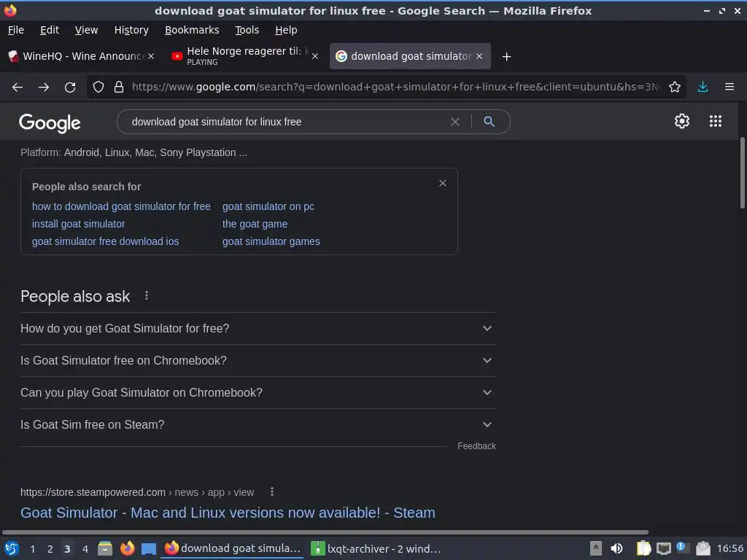Open the Firefox downloads panel
Image resolution: width=747 pixels, height=560 pixels.
(x=703, y=87)
